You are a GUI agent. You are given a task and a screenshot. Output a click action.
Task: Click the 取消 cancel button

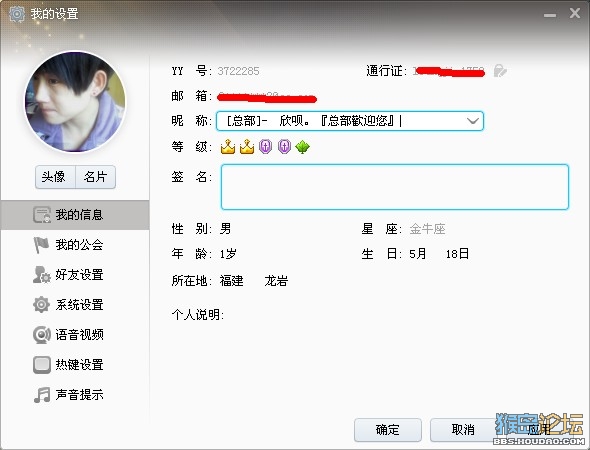463,430
